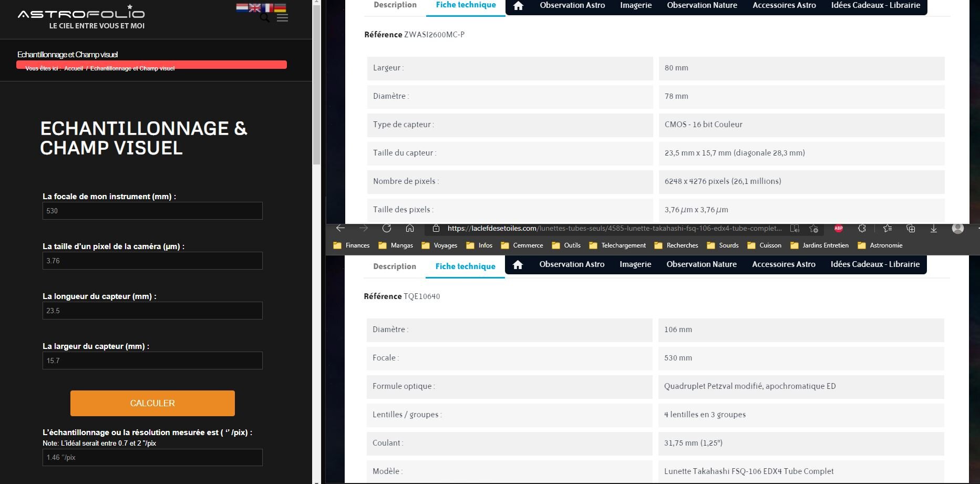
Task: Select the sensor width field showing 15.7
Action: tap(152, 361)
